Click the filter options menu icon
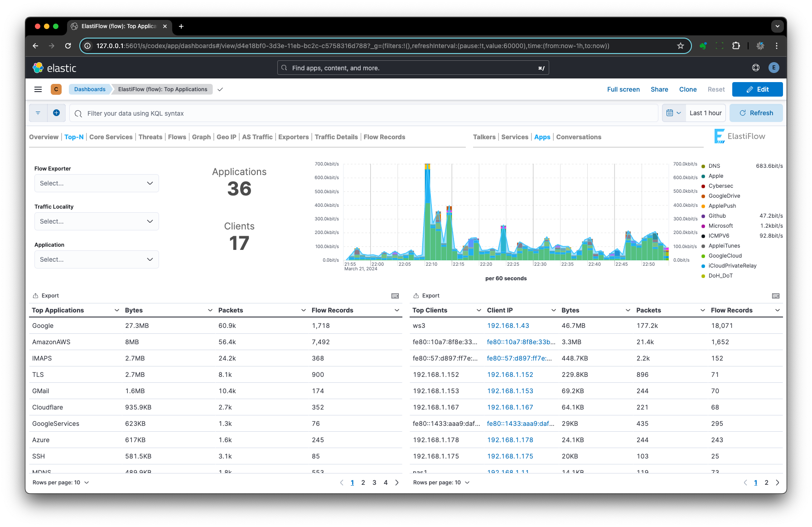The height and width of the screenshot is (527, 812). (38, 113)
